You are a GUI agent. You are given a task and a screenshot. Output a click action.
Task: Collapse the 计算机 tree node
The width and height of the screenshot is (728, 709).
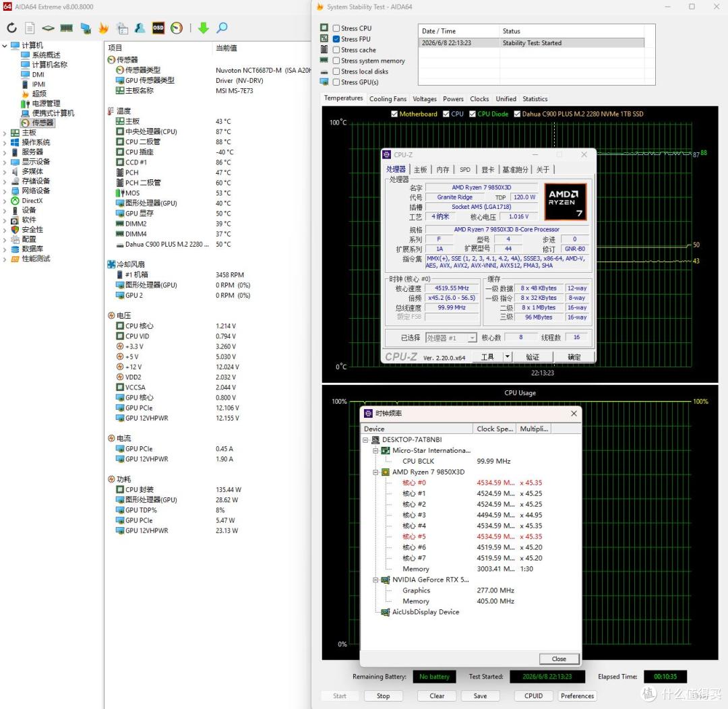click(5, 46)
